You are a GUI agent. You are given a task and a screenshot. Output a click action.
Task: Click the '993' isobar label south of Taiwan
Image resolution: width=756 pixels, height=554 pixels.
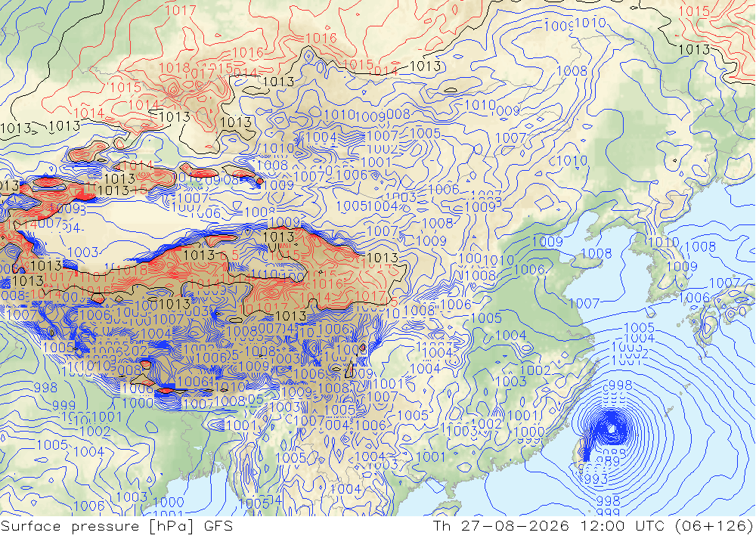pos(596,478)
